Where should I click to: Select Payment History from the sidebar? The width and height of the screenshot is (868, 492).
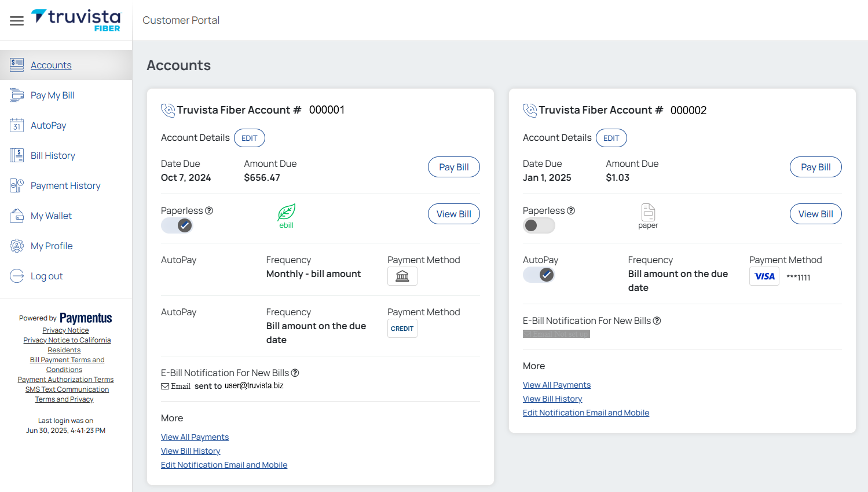[65, 185]
